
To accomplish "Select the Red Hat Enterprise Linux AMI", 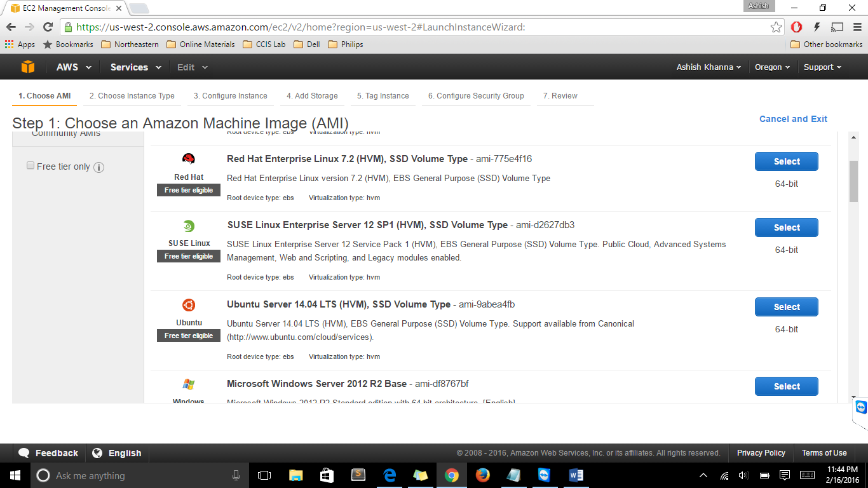I will (786, 161).
